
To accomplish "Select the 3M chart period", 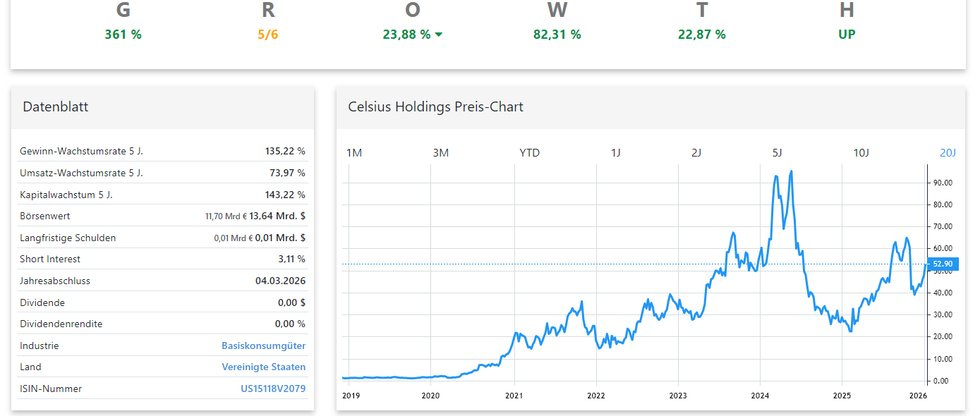I will (440, 152).
